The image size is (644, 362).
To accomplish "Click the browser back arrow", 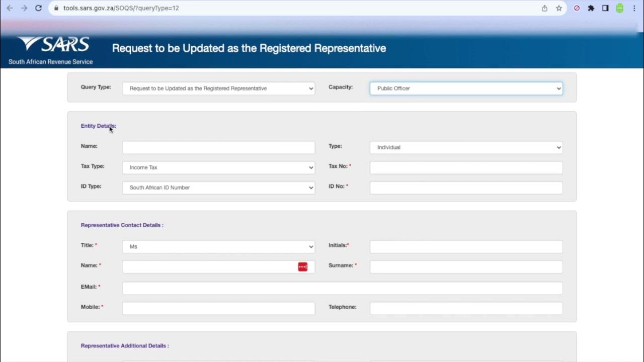I will 10,8.
